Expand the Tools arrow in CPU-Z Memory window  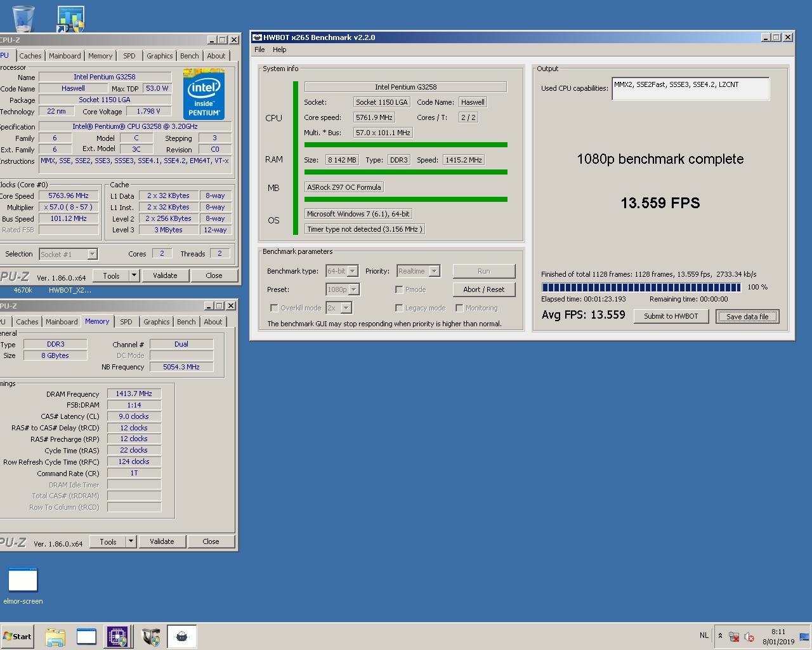tap(131, 541)
